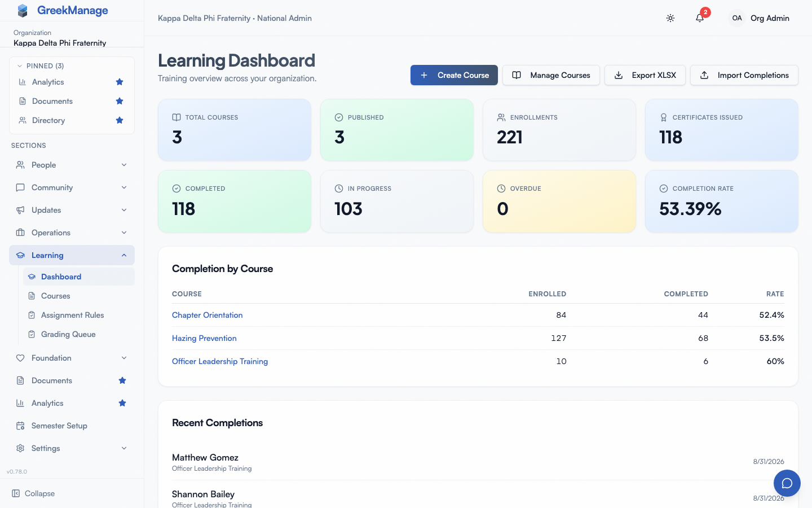Expand the Community section chevron

(x=124, y=187)
